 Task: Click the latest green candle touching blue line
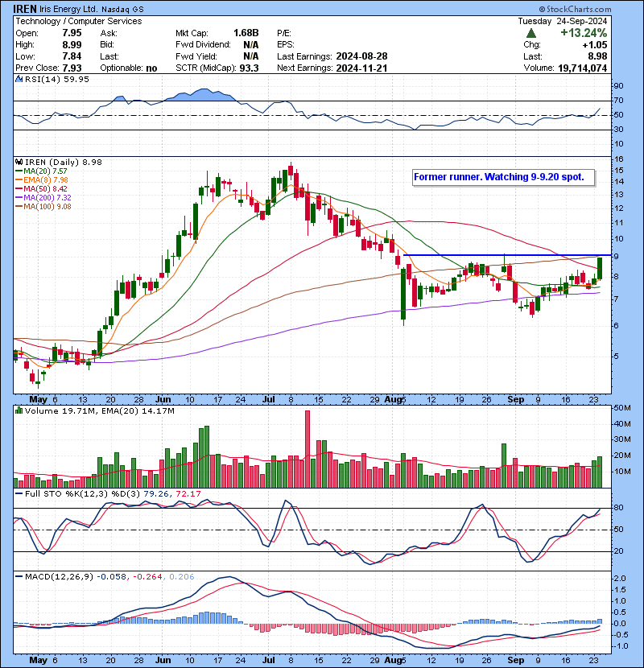coord(600,268)
